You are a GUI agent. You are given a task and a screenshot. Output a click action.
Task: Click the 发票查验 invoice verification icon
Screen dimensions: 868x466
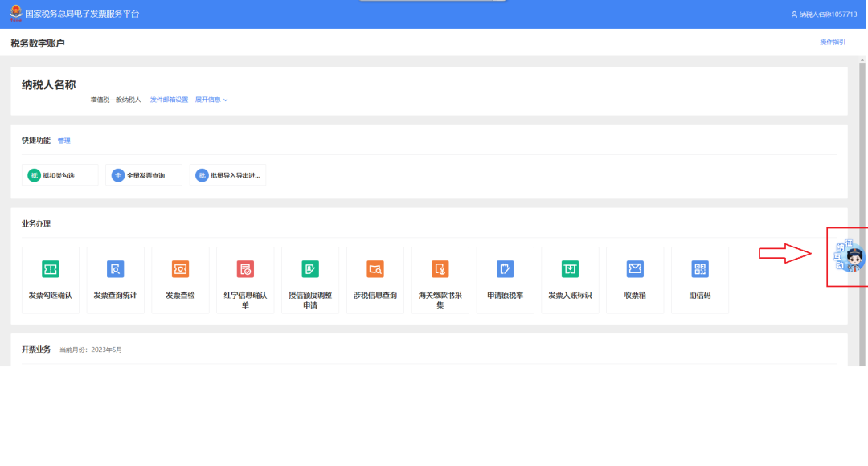pyautogui.click(x=181, y=269)
